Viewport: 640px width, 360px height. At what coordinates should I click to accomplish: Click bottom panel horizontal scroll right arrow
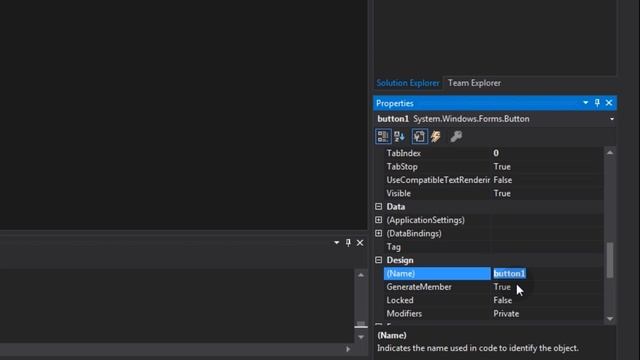tap(348, 349)
